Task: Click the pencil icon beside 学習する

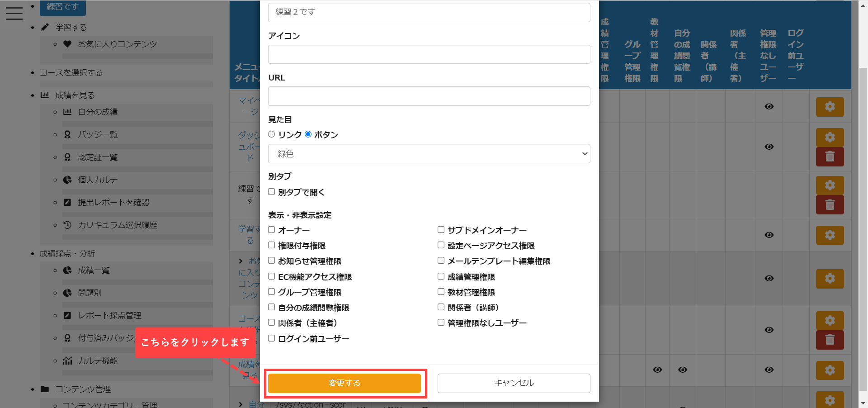Action: point(45,27)
